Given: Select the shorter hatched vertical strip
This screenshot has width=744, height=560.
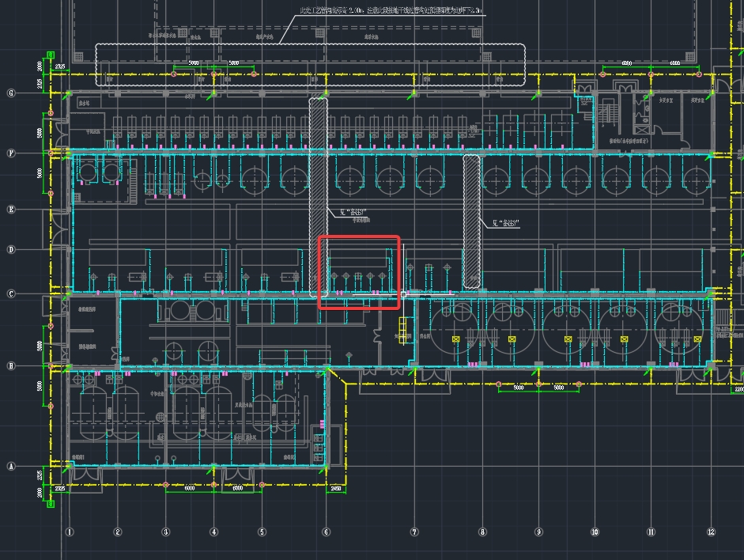Looking at the screenshot, I should coord(471,221).
